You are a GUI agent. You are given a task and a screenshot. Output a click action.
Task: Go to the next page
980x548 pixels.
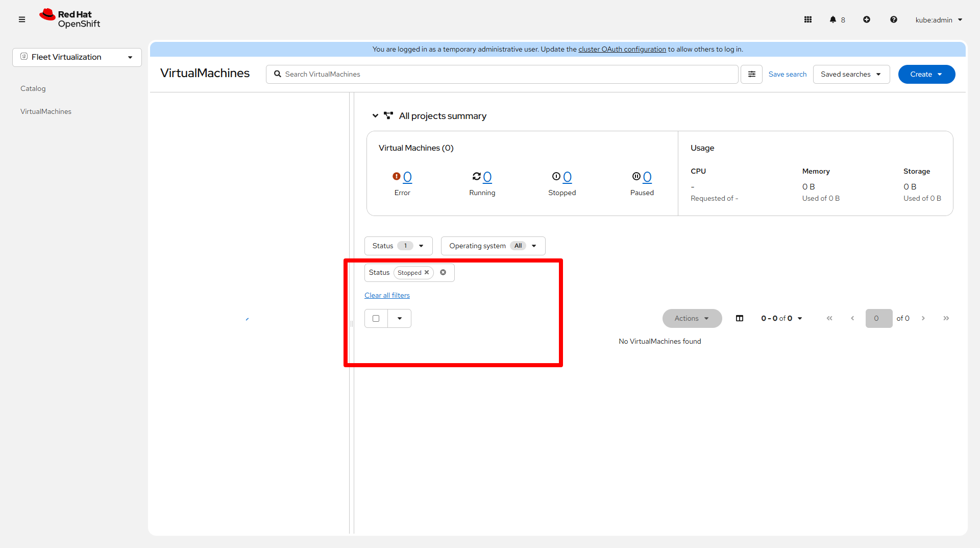pyautogui.click(x=923, y=318)
